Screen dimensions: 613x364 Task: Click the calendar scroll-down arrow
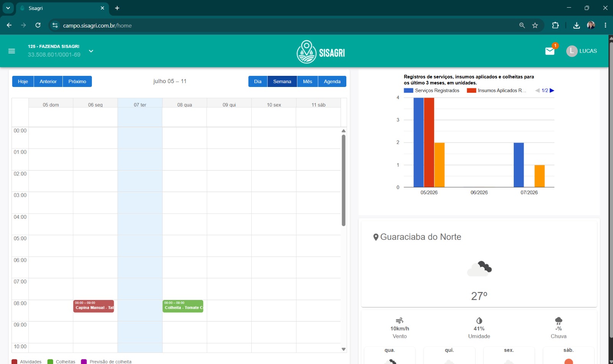(x=344, y=349)
